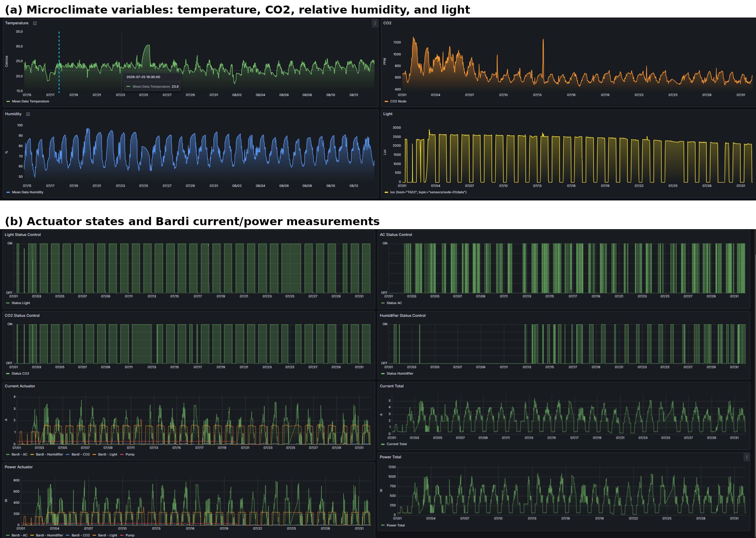Open the Light panel title menu
Viewport: 756px width, 538px height.
pyautogui.click(x=388, y=114)
